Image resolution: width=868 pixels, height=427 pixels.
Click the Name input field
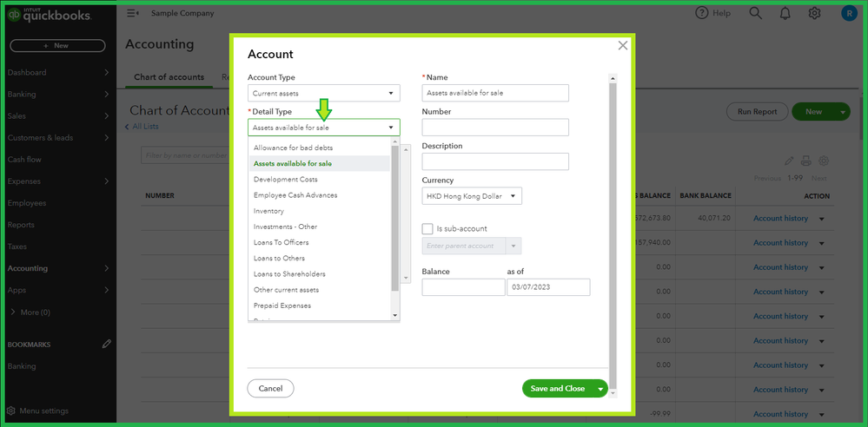tap(495, 93)
